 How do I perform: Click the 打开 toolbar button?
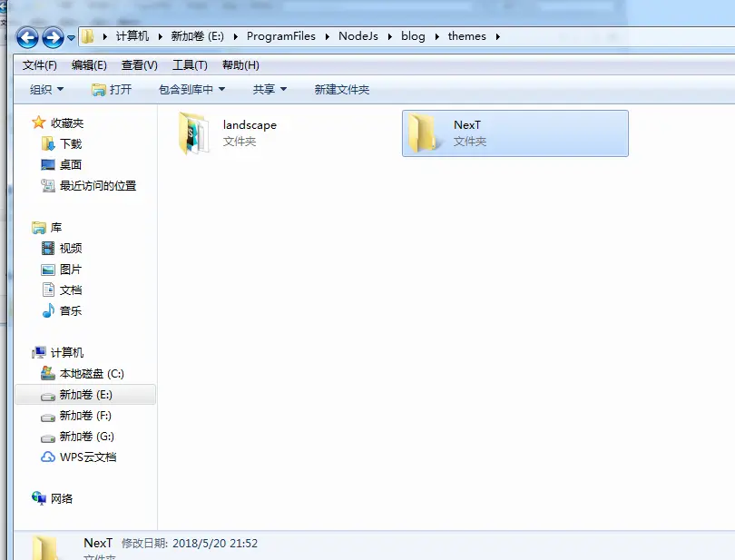pos(112,89)
